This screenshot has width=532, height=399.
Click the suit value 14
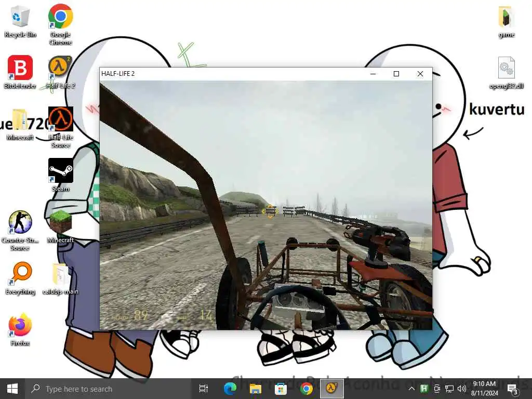(206, 315)
